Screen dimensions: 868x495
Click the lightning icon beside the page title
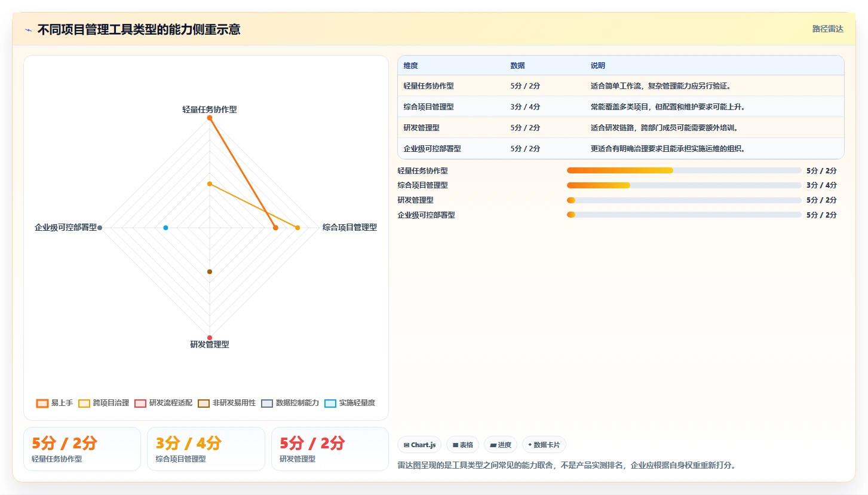click(x=28, y=30)
